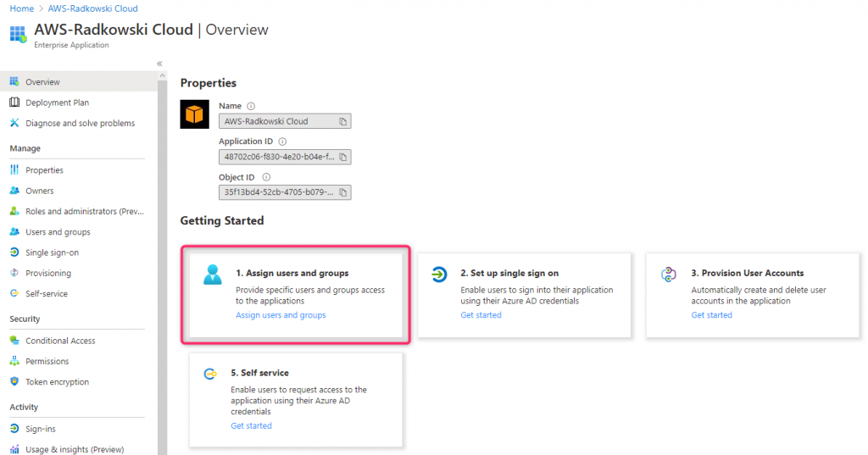Click the Provisioning icon in sidebar
Screen dimensions: 868x455
pos(14,272)
